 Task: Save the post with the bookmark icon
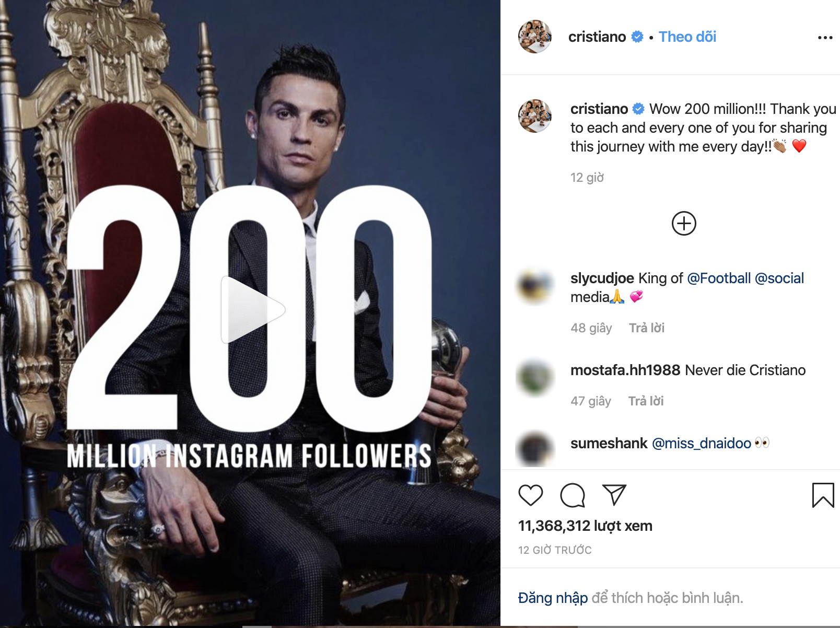pos(823,495)
